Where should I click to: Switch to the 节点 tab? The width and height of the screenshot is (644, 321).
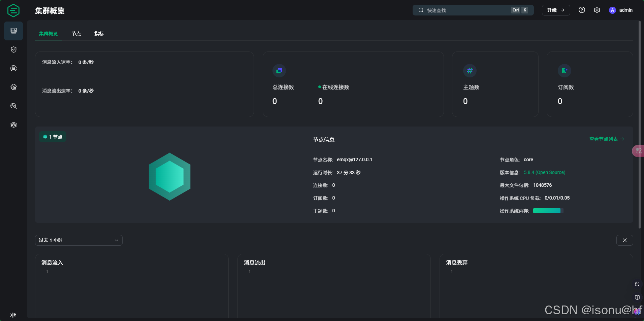[x=76, y=34]
